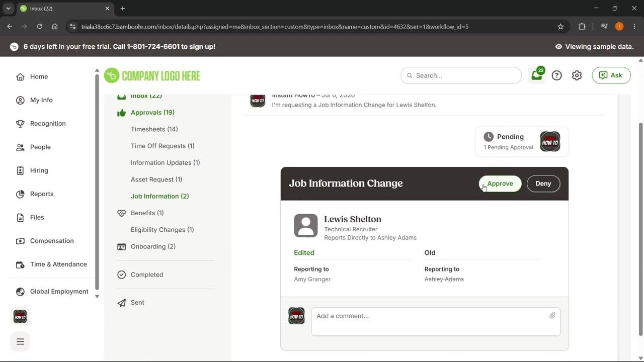Deny the Job Information Change
The height and width of the screenshot is (362, 644).
[543, 184]
